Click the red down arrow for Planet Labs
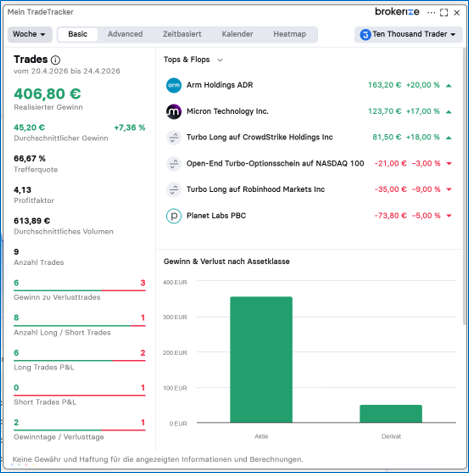The height and width of the screenshot is (473, 469). coord(449,216)
